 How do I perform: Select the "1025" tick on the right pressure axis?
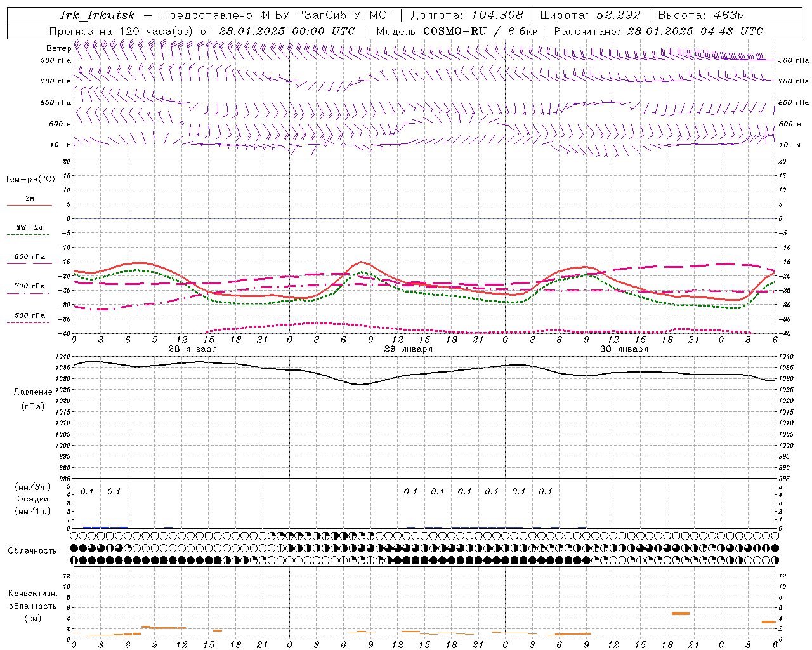[786, 390]
